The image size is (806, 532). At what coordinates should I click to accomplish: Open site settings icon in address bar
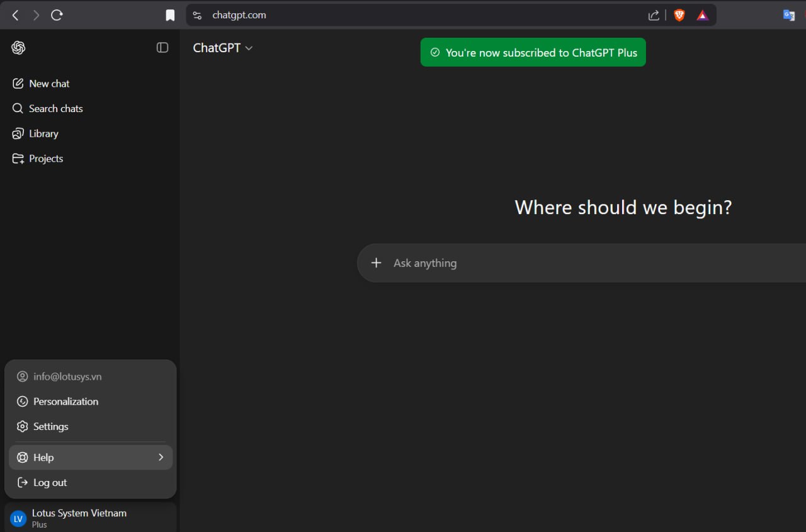click(198, 15)
